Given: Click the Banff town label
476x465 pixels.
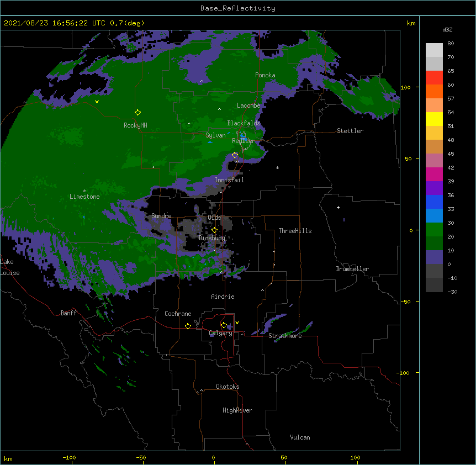Looking at the screenshot, I should (x=68, y=313).
